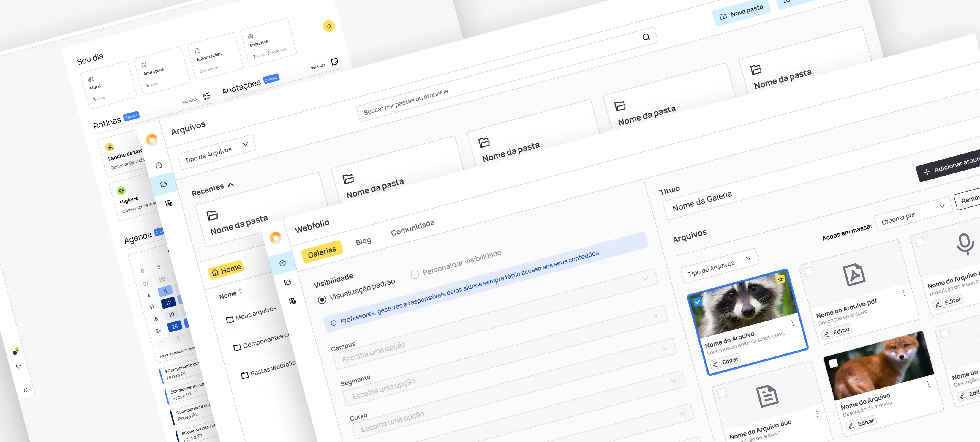The height and width of the screenshot is (442, 980).
Task: Click the microphone audio file icon
Action: click(965, 244)
